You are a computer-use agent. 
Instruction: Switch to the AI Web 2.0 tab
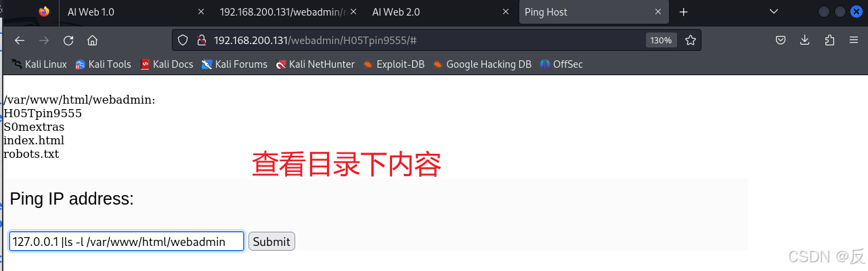coord(441,12)
